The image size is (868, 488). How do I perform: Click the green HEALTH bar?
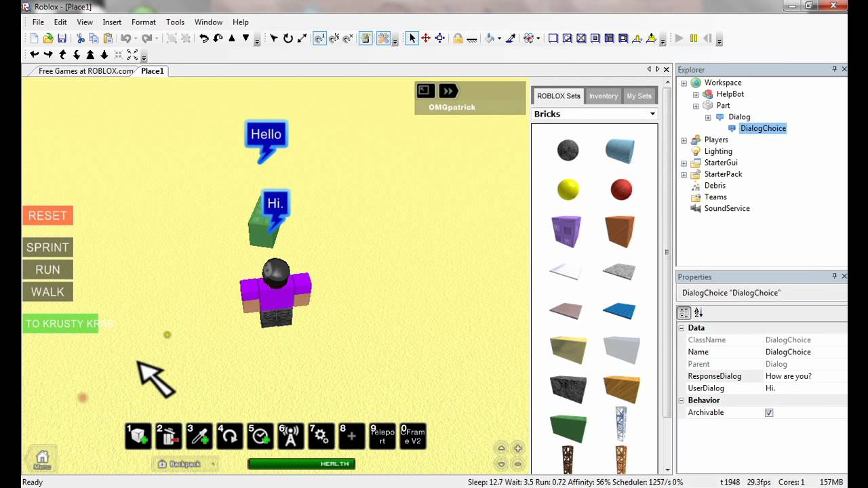pyautogui.click(x=301, y=464)
